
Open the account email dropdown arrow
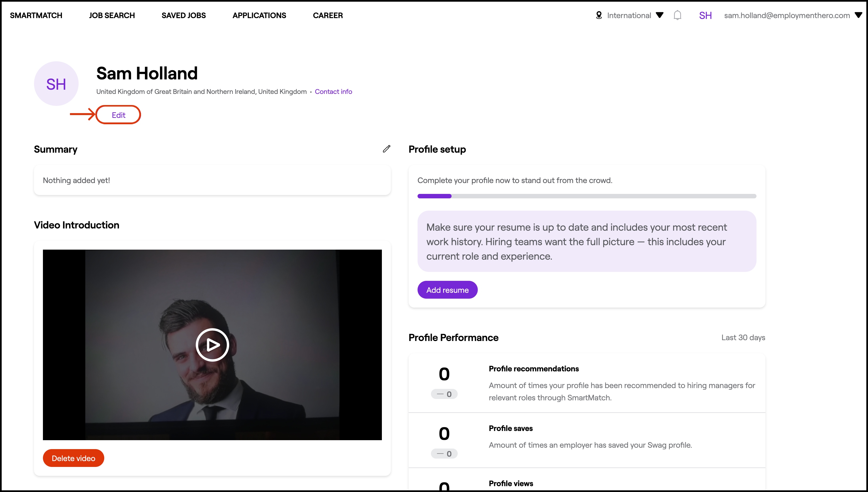click(x=858, y=15)
